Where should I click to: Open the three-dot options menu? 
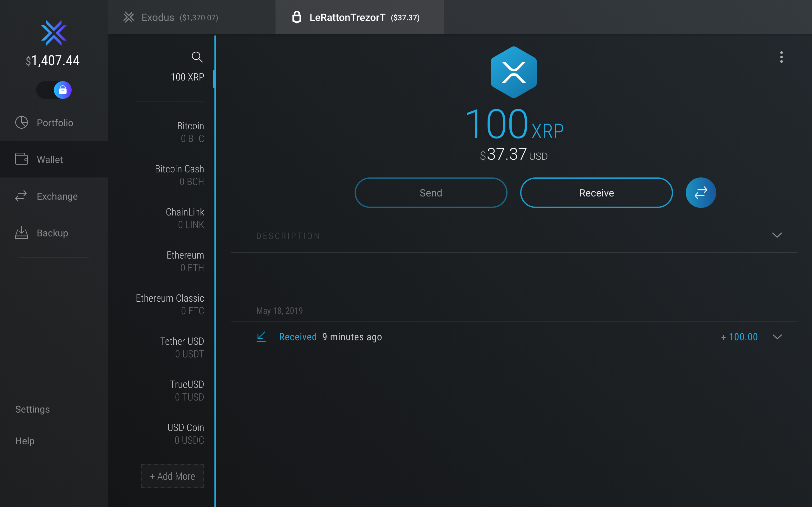781,57
